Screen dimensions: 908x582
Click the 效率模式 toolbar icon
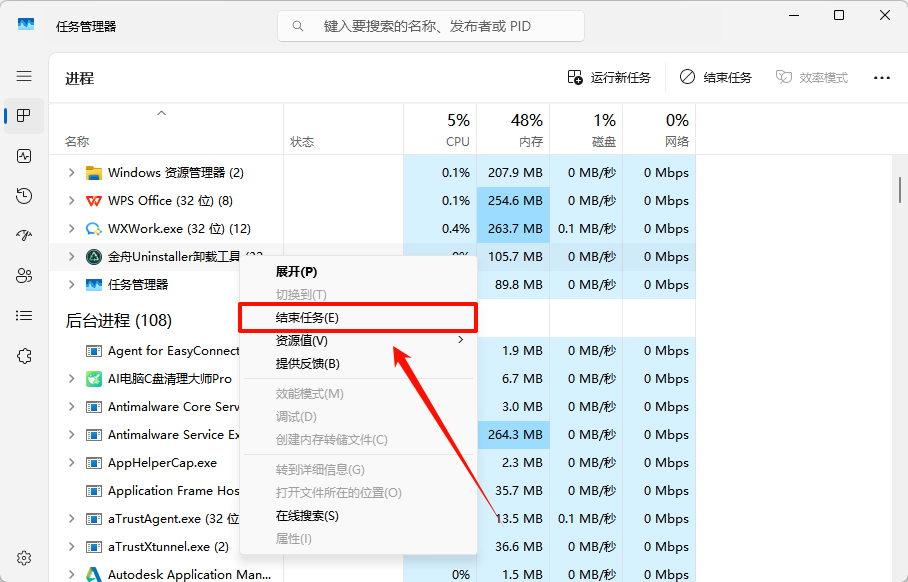(x=811, y=76)
